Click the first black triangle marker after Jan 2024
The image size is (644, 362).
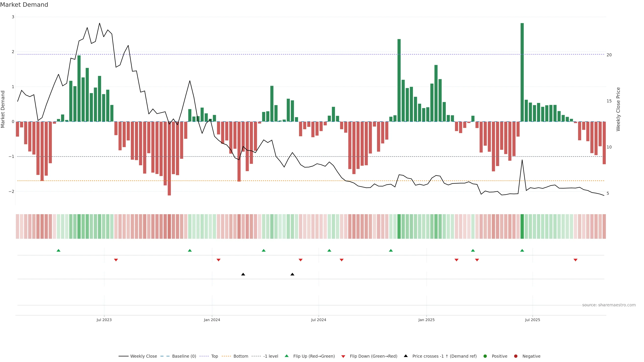coord(243,274)
